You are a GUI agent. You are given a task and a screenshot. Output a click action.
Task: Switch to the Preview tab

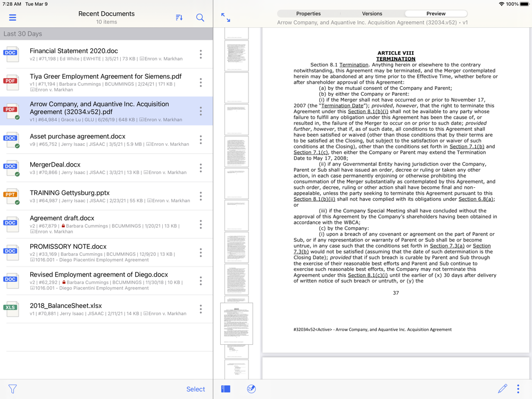tap(436, 14)
